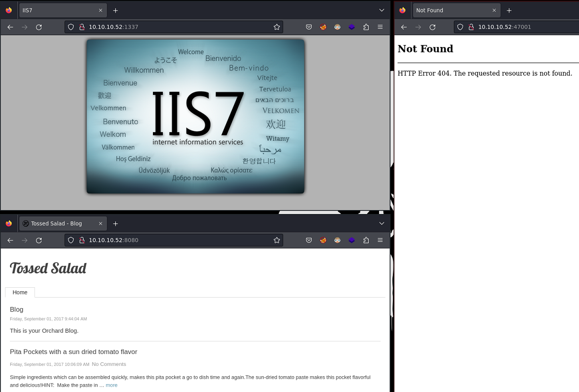Open Extensions puzzle icon in IIS7 window
This screenshot has width=579, height=392.
point(366,27)
